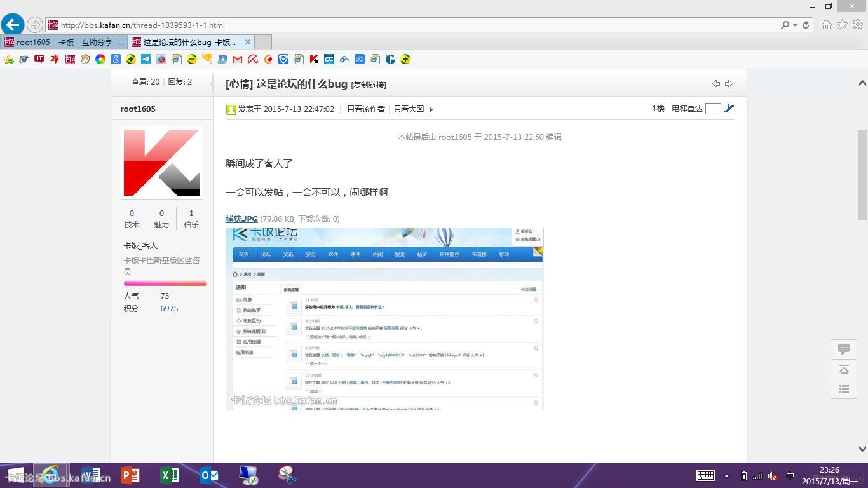
Task: Open the blue paper-plane bookmark icon
Action: [x=146, y=59]
